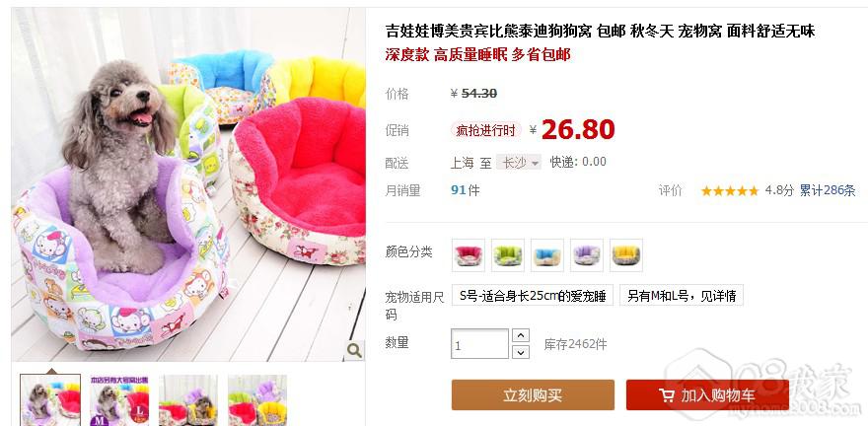Image resolution: width=868 pixels, height=426 pixels.
Task: Pick the yellow pet bed color swatch
Action: click(626, 255)
